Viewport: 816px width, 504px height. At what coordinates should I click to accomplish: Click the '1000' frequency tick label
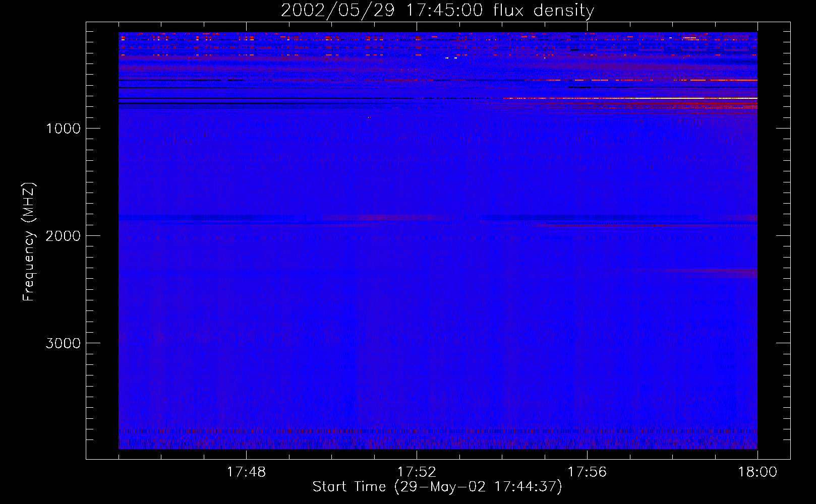coord(63,129)
